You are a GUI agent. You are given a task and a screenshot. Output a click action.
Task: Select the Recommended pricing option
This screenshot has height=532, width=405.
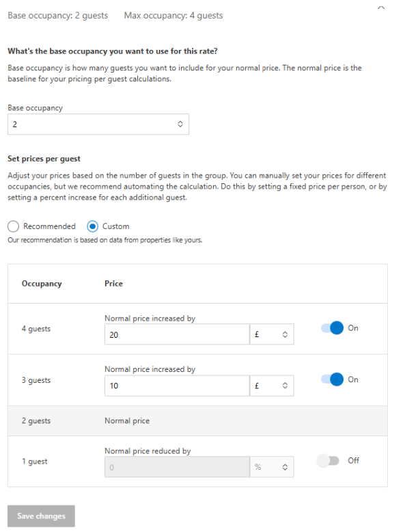(13, 226)
